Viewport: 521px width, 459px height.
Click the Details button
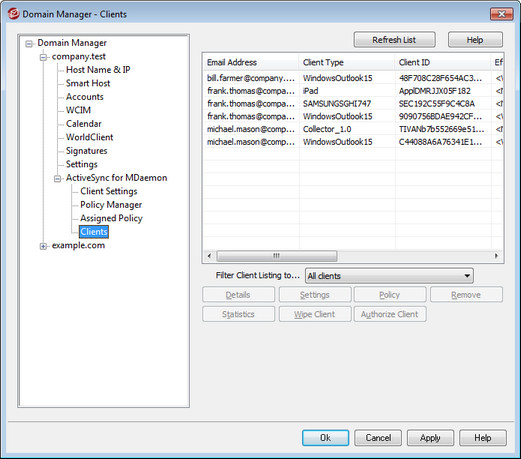[x=238, y=295]
